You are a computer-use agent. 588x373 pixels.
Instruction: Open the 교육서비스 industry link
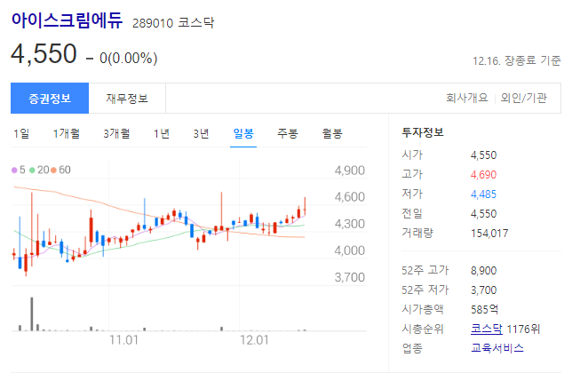[x=497, y=348]
